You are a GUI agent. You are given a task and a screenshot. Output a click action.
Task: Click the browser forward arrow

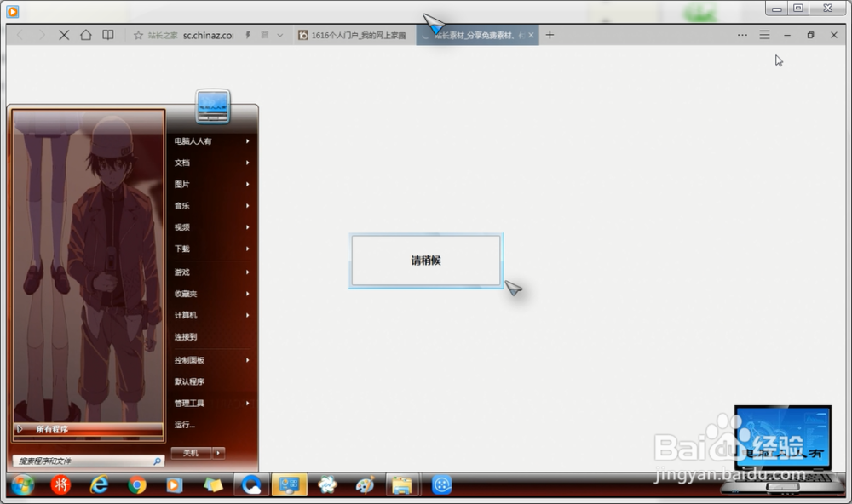42,35
